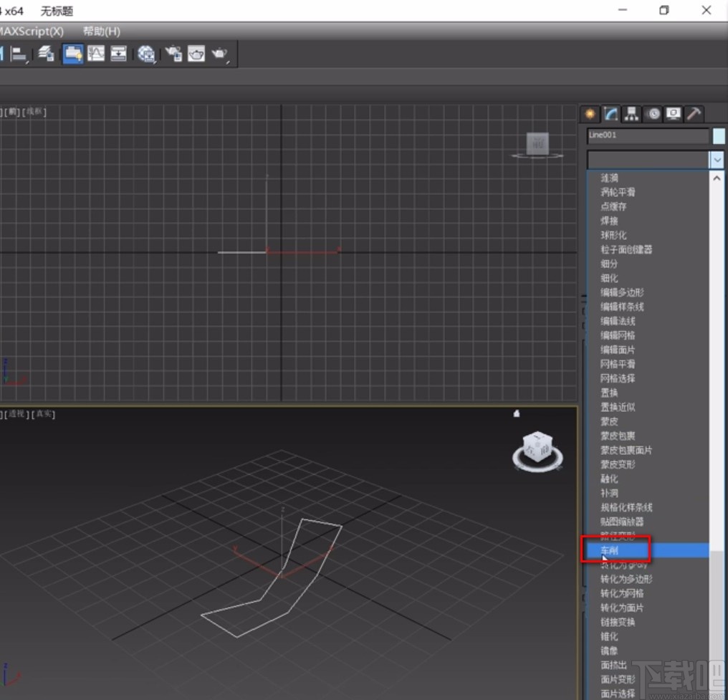This screenshot has width=728, height=700.
Task: Expand the modifier list dropdown chevron
Action: (x=718, y=159)
